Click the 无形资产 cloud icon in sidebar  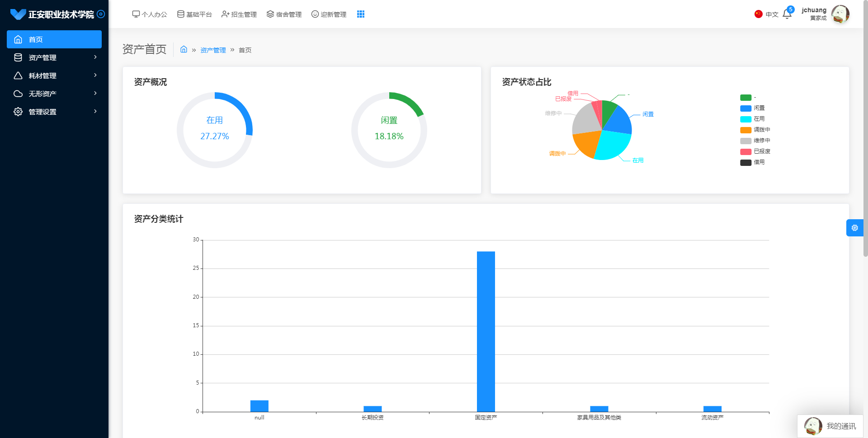click(18, 94)
